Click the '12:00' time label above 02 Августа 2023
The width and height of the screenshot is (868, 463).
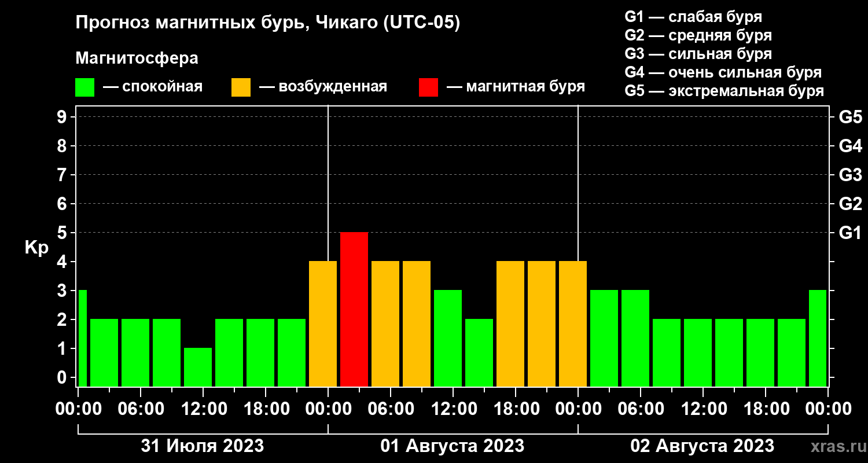[703, 409]
